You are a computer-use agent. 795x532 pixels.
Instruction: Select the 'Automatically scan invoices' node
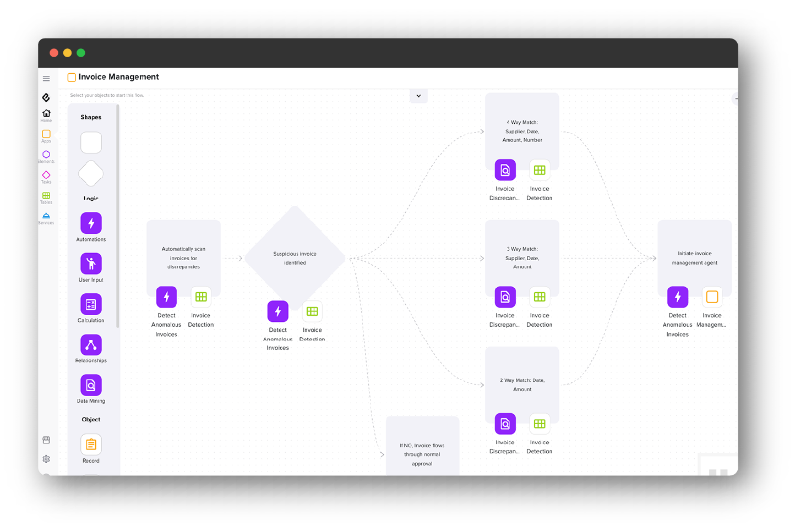183,258
